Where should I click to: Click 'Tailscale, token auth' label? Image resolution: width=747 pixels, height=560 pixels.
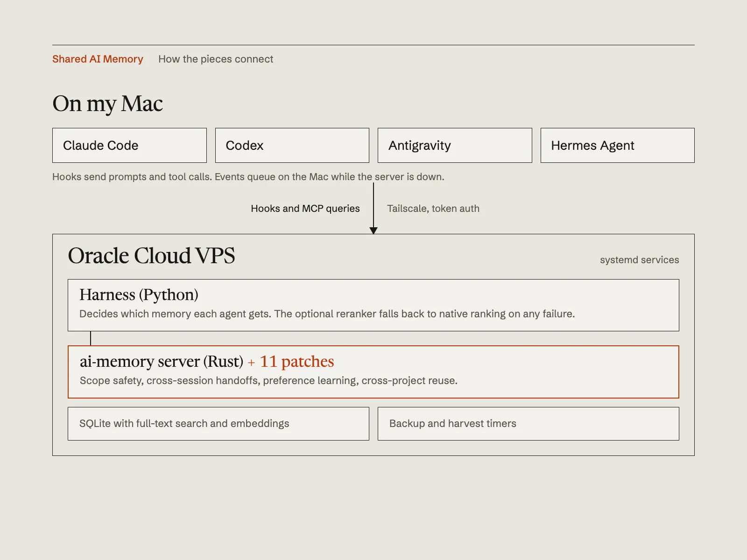433,209
